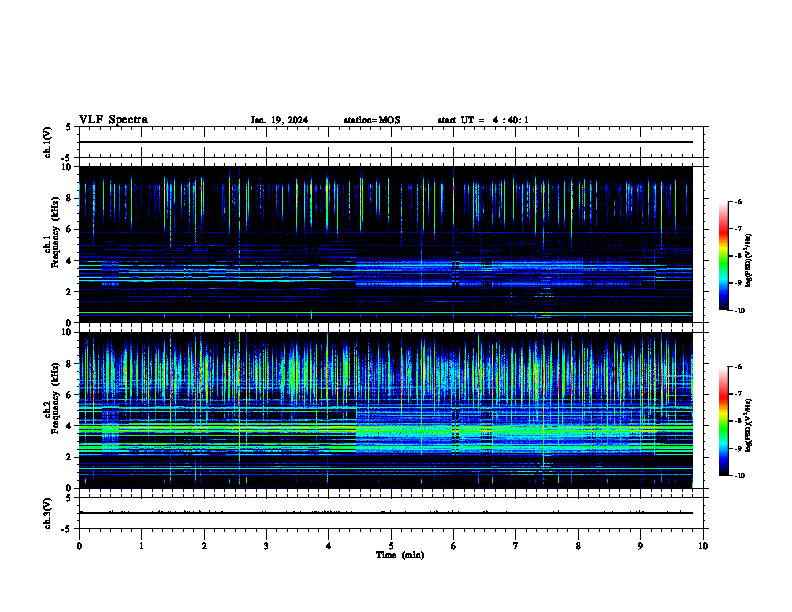Click time axis tick label "5"
This screenshot has width=792, height=612.
pos(391,546)
